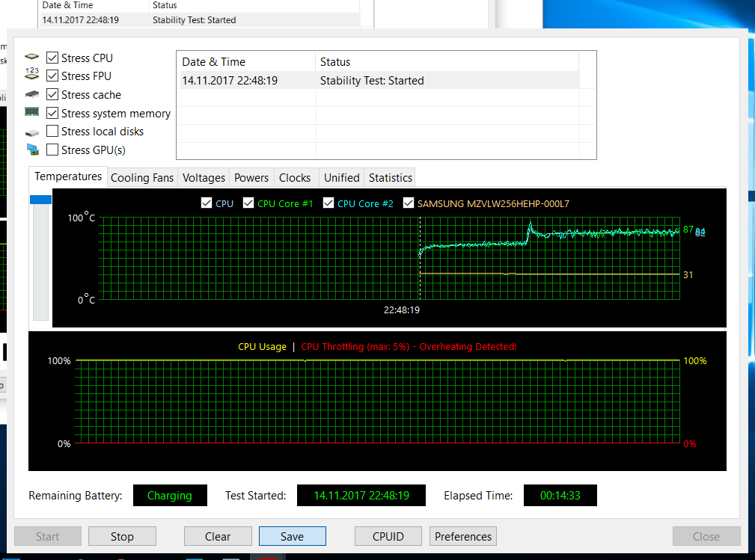Stop the stability test

click(122, 536)
